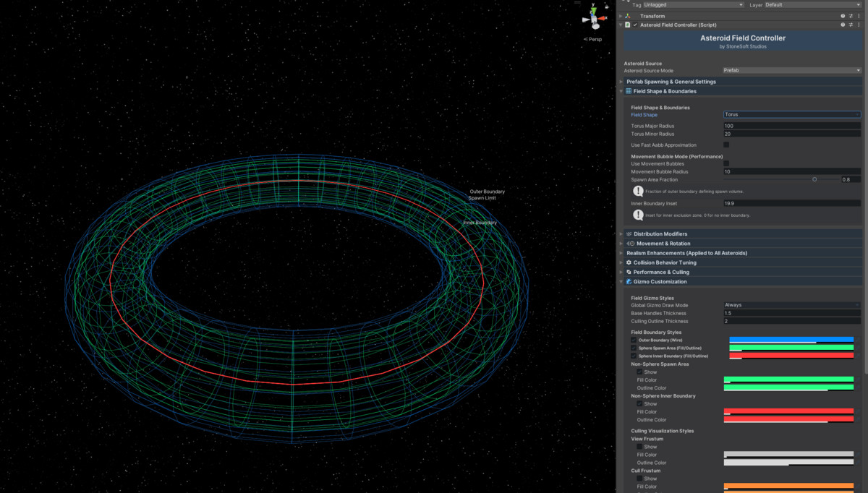The image size is (868, 493).
Task: Open Sphere Spawn Area green color swatch
Action: point(791,348)
